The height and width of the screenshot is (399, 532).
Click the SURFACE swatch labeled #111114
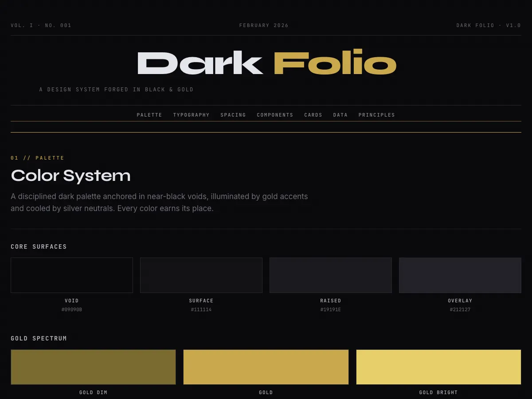[x=201, y=275]
